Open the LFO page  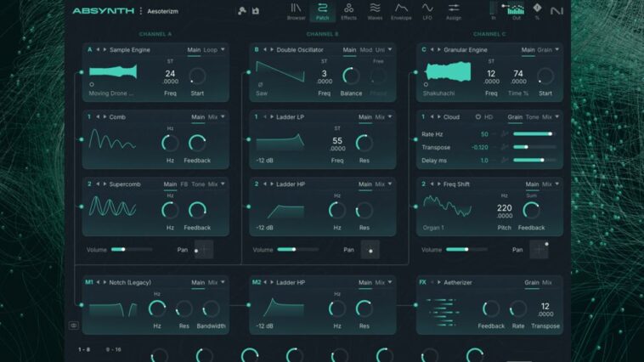[427, 12]
